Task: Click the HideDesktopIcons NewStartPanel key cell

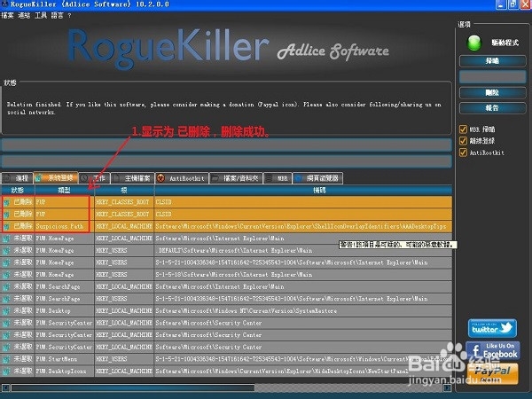Action: pos(303,372)
